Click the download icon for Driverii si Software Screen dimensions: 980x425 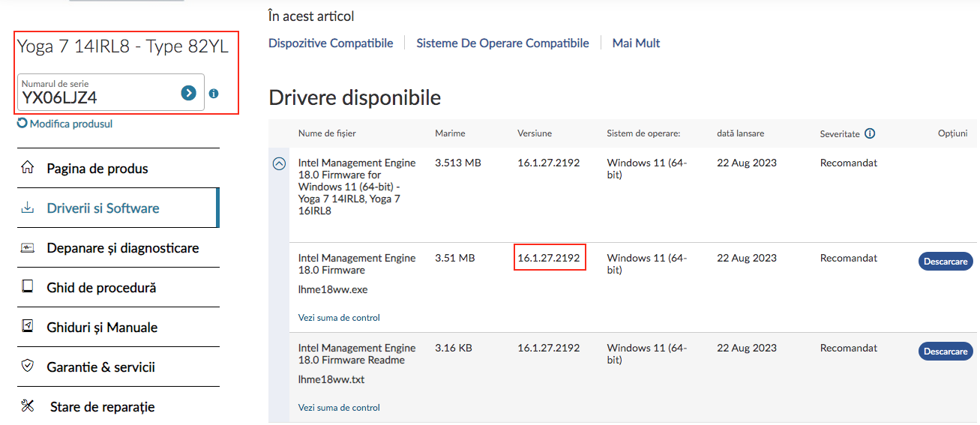28,208
